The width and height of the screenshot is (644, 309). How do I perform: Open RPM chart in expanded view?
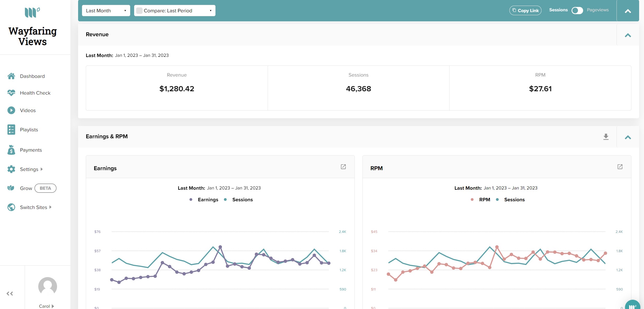(620, 167)
